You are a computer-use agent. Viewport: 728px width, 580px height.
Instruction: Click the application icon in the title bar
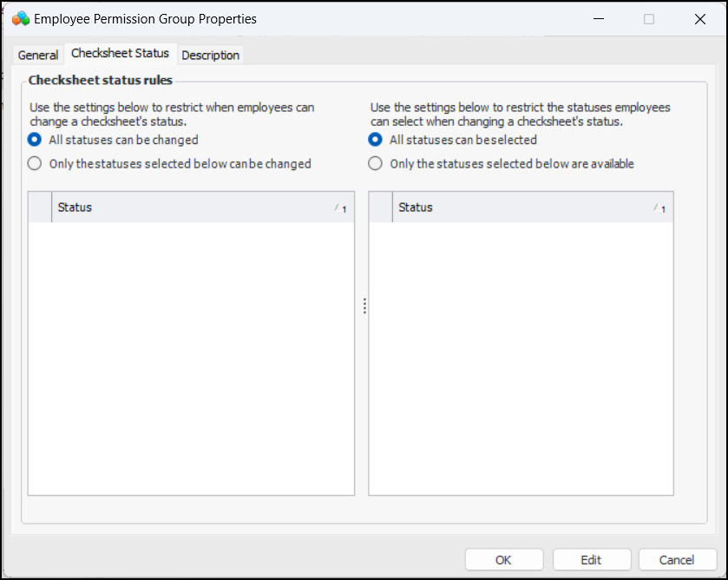pyautogui.click(x=21, y=18)
